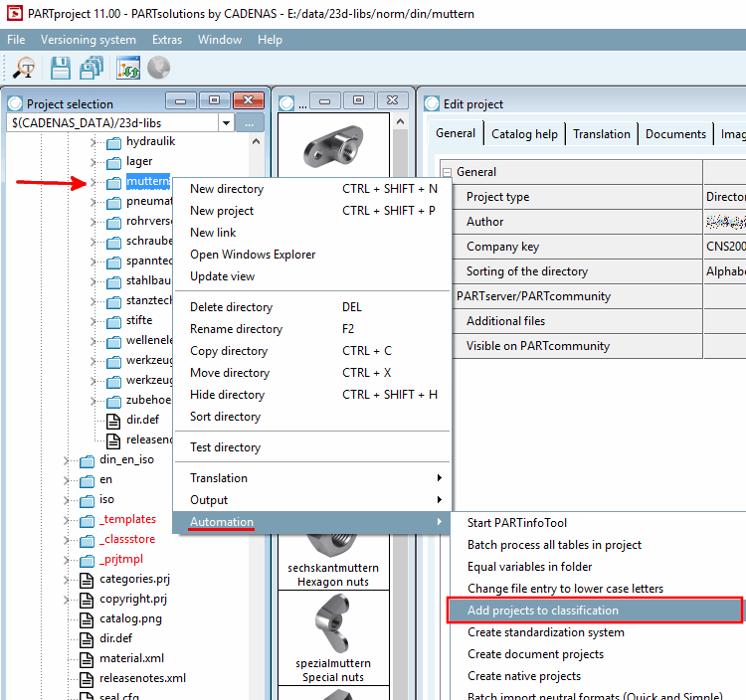
Task: Expand the din_en_iso folder node
Action: 67,460
